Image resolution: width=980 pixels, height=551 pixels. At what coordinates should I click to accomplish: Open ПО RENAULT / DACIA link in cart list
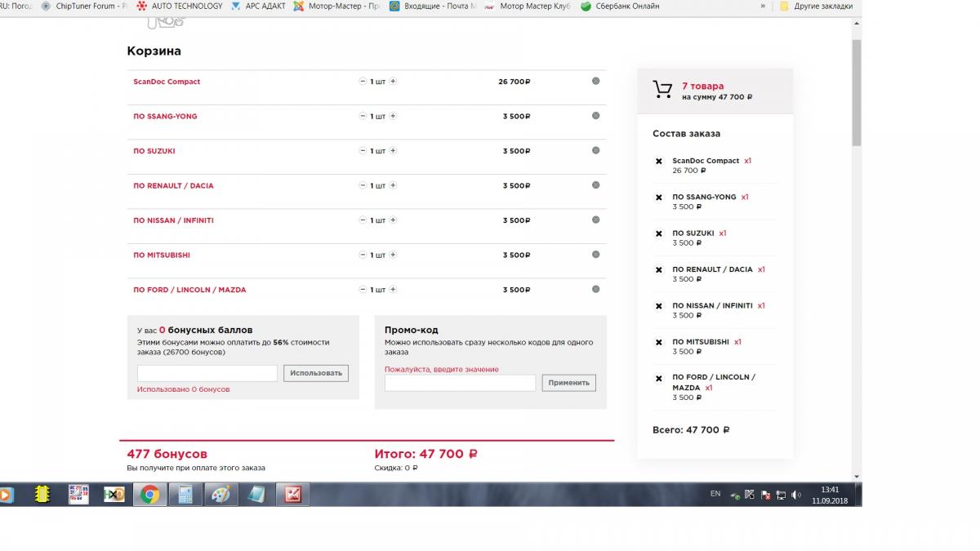tap(173, 185)
